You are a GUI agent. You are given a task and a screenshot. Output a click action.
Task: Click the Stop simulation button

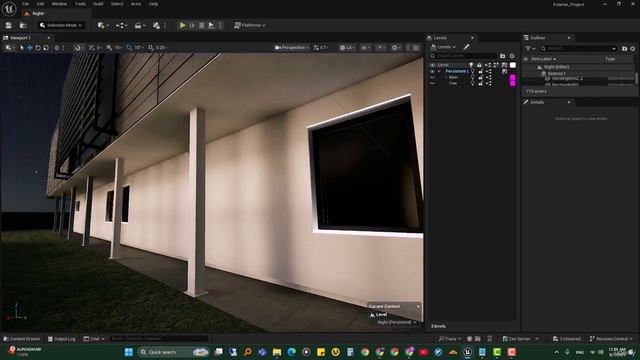202,25
